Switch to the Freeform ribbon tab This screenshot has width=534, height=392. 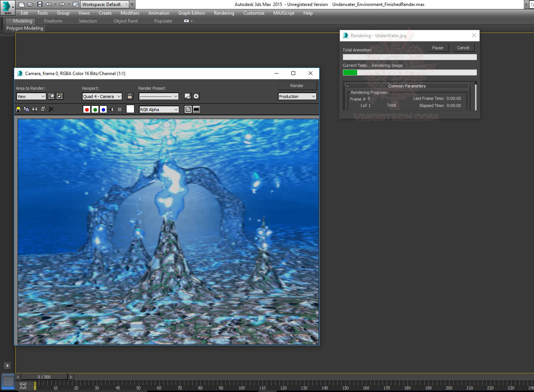coord(53,21)
